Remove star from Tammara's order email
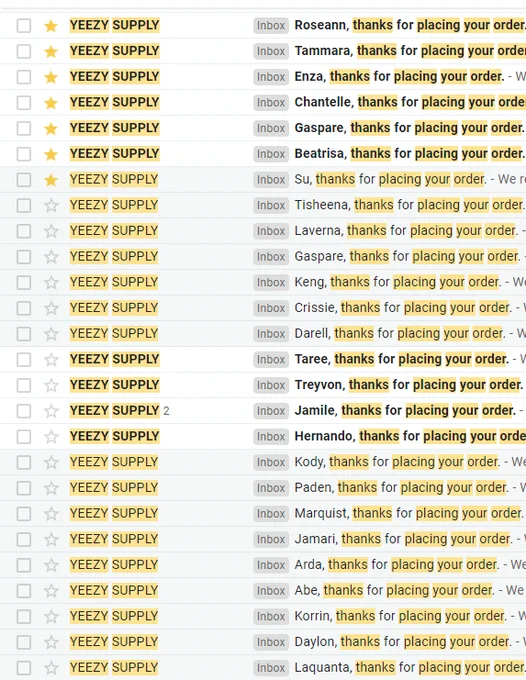This screenshot has height=680, width=526. click(51, 51)
